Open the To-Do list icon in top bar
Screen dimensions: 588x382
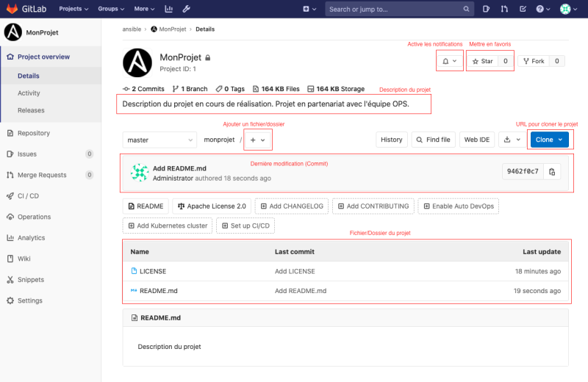523,10
